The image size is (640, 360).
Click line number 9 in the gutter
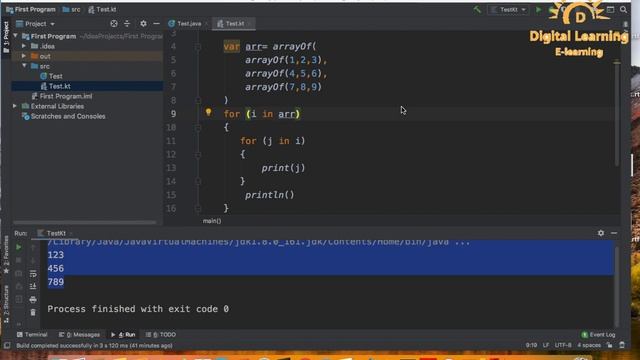(x=173, y=114)
